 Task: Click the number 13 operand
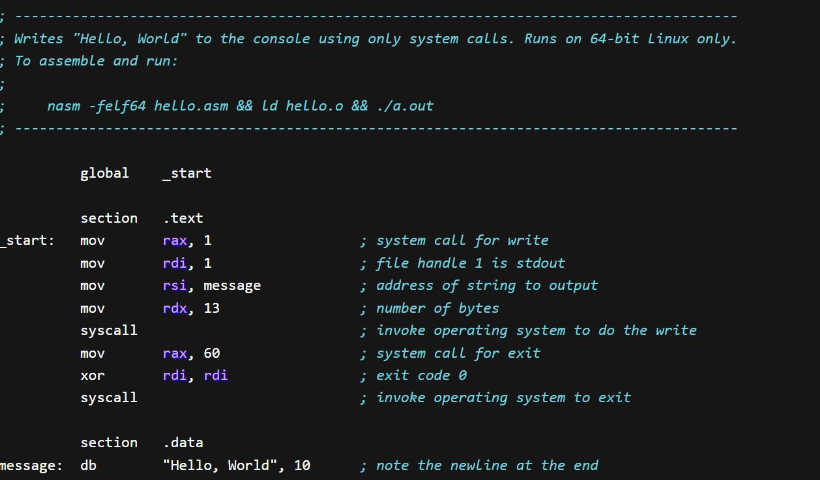point(211,308)
